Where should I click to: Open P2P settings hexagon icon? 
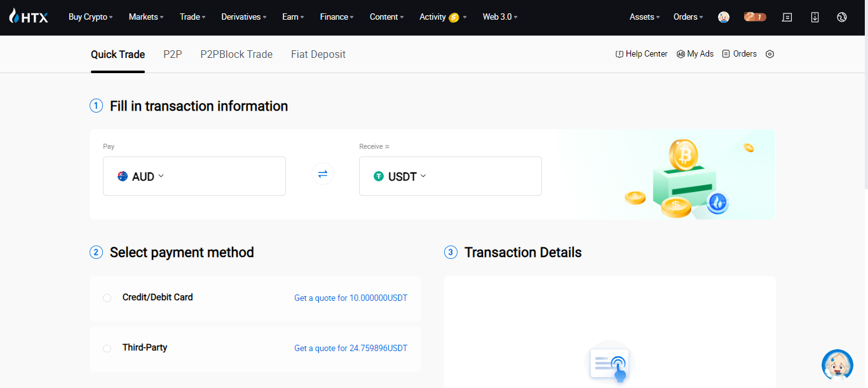(x=770, y=54)
